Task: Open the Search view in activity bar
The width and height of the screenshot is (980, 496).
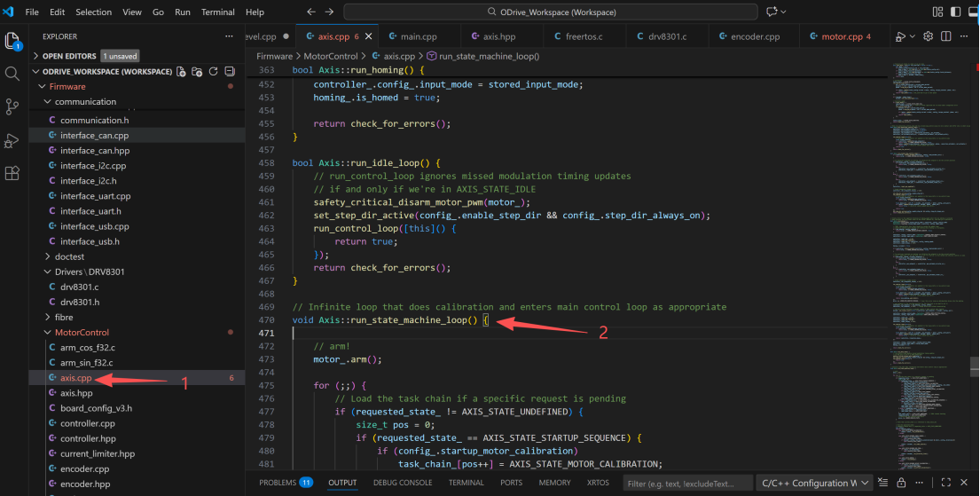Action: pos(12,74)
